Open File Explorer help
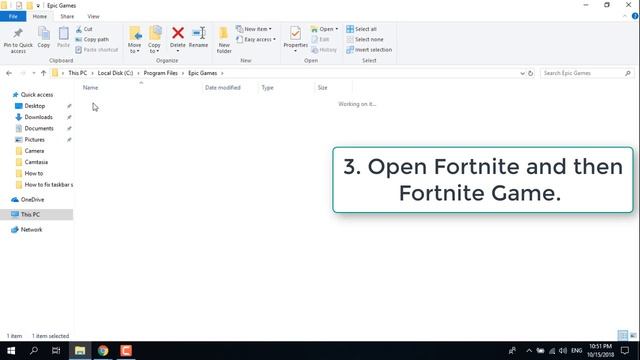640x360 pixels. point(635,16)
